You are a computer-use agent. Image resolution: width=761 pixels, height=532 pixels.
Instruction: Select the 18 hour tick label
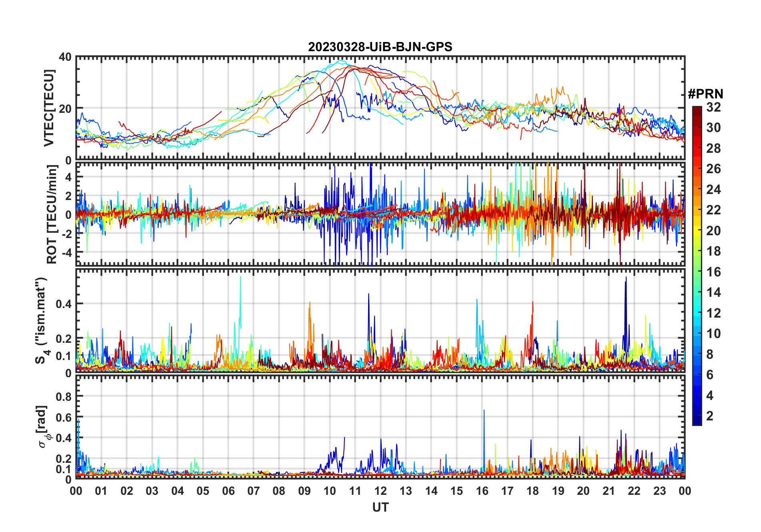[x=533, y=491]
